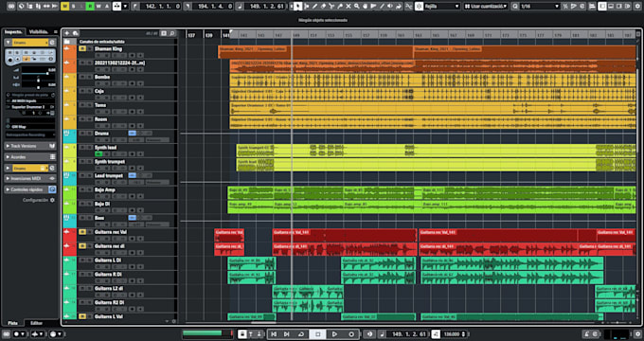644x341 pixels.
Task: Click the GM Map drum map field
Action: (x=30, y=127)
